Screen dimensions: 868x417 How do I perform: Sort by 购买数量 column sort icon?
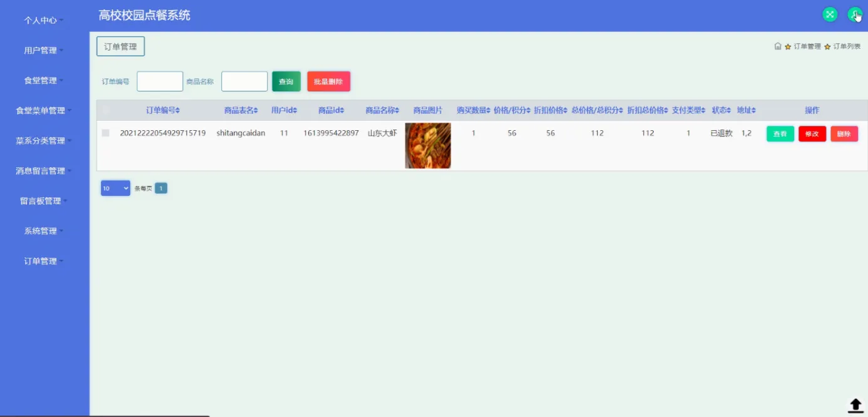click(489, 111)
